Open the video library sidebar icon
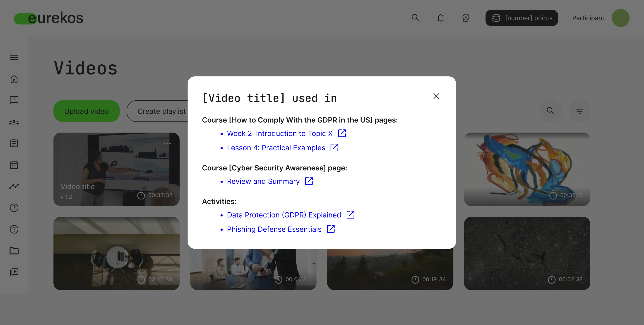Viewport: 644px width, 325px height. tap(14, 272)
